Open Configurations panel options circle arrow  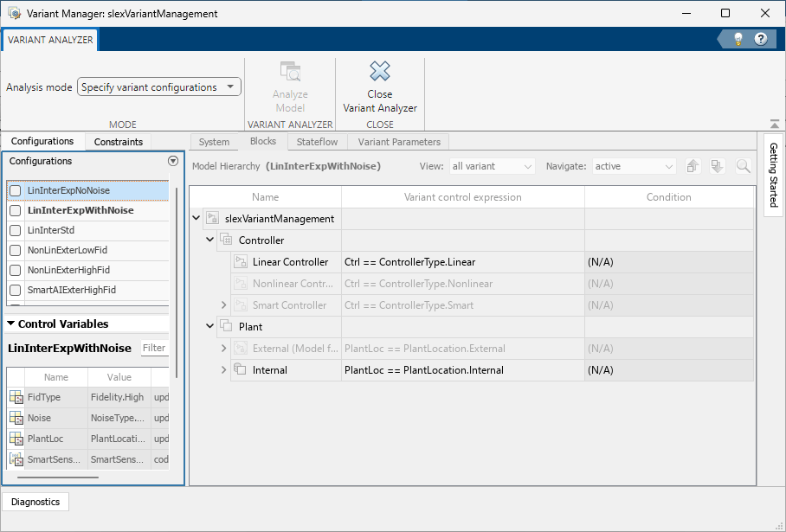173,161
